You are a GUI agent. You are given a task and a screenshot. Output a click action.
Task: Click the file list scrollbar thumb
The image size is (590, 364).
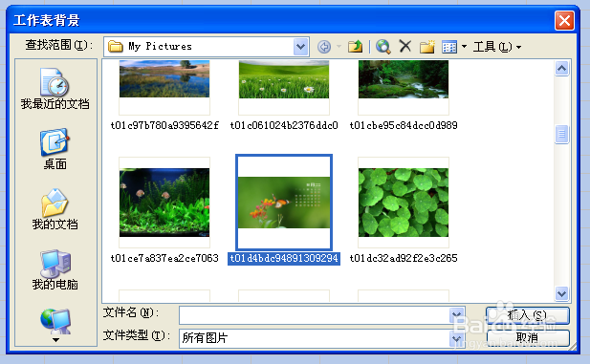click(561, 134)
